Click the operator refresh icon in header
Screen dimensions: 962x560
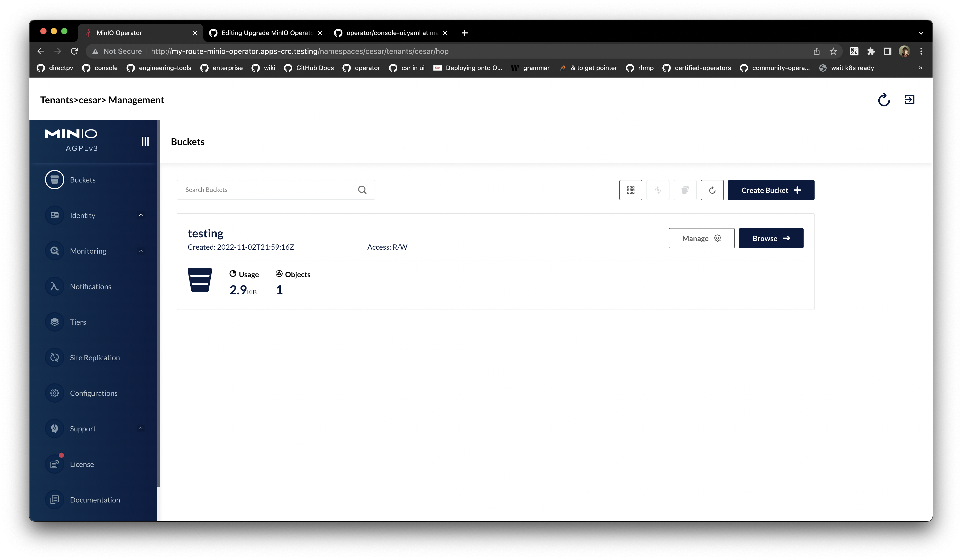[884, 100]
